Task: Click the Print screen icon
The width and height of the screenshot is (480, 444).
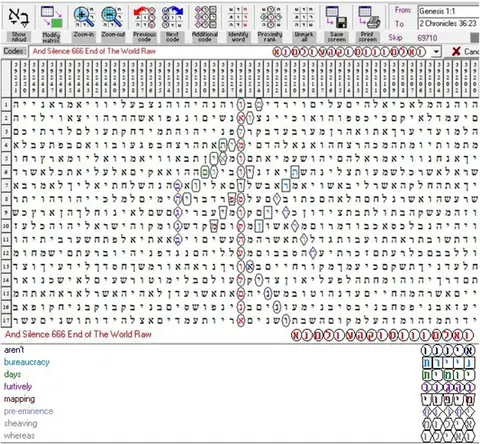Action: coord(368,17)
